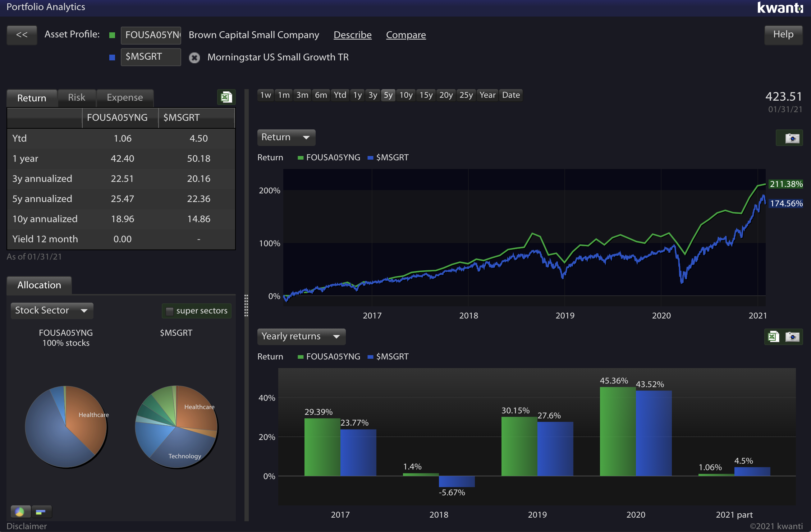Click the 2018 $MSGRT -5.67% bar
The image size is (811, 532).
[457, 482]
